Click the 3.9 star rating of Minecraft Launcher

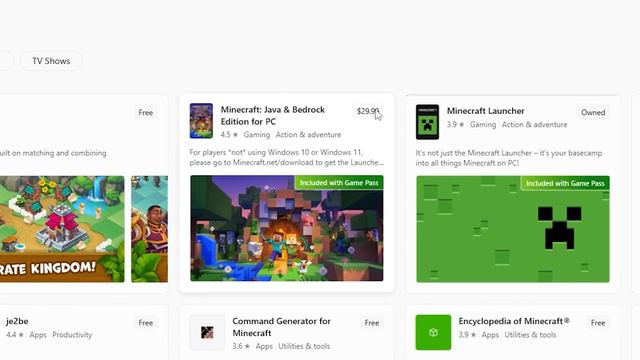(456, 124)
